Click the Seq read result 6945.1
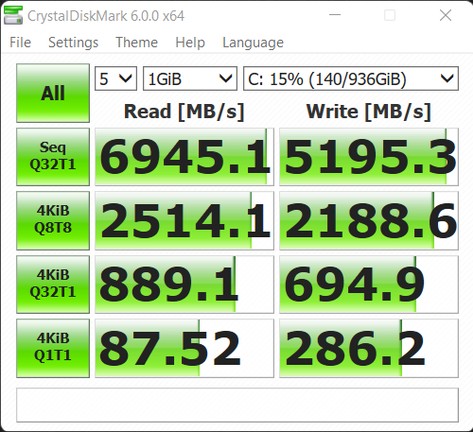Image resolution: width=473 pixels, height=432 pixels. pos(184,157)
